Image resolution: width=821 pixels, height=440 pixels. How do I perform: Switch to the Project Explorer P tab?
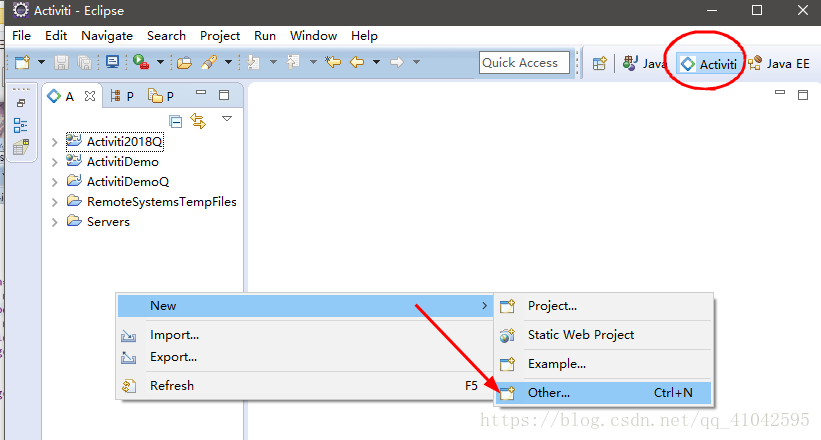tap(161, 96)
